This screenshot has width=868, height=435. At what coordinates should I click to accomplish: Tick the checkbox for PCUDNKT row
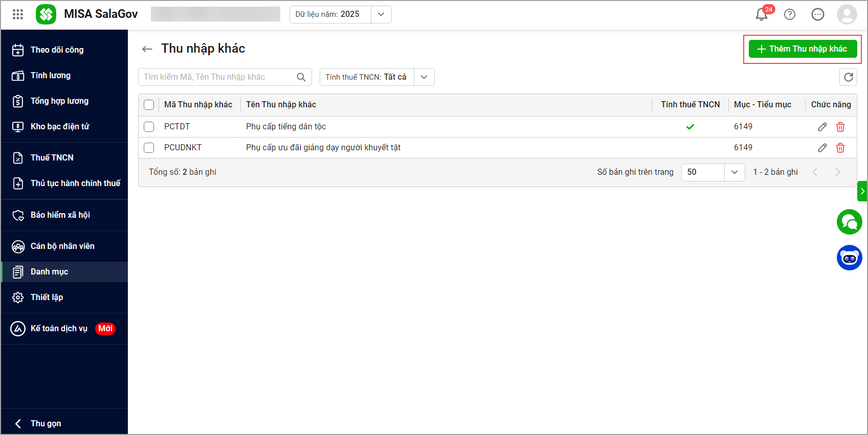[149, 148]
